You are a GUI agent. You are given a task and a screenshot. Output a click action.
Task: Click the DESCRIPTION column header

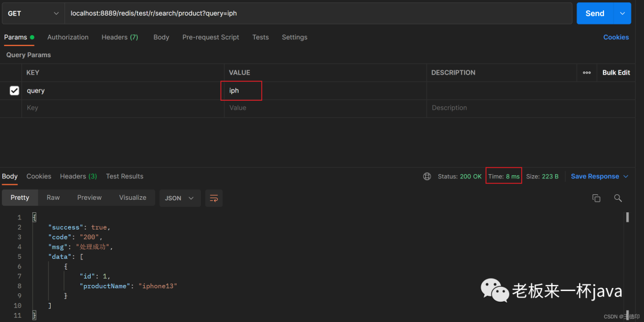tap(453, 73)
